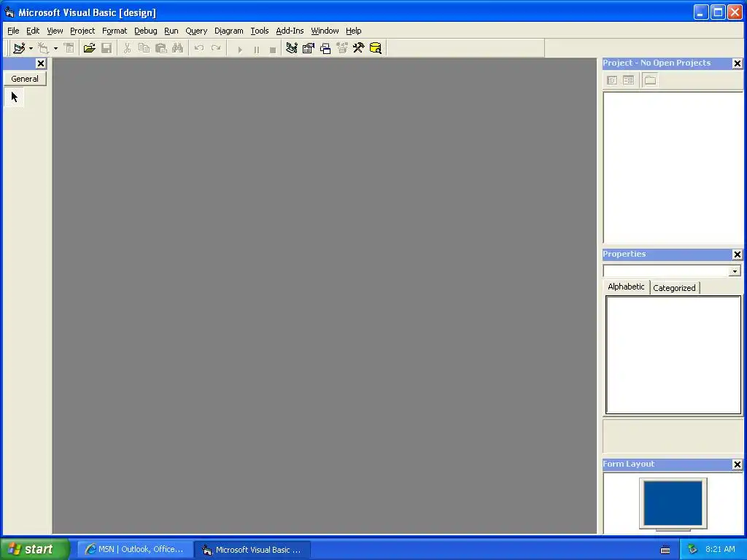Open the Add-Ins menu
The width and height of the screenshot is (747, 560).
(290, 31)
